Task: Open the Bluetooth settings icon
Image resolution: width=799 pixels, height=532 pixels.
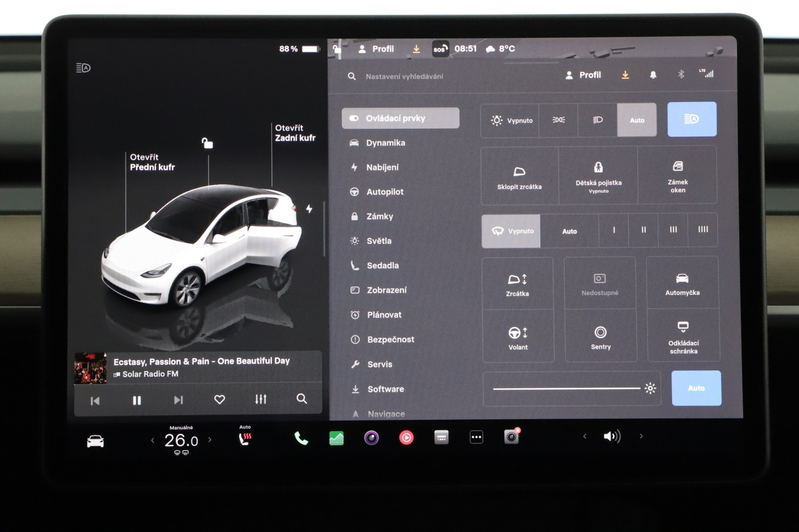Action: 680,75
